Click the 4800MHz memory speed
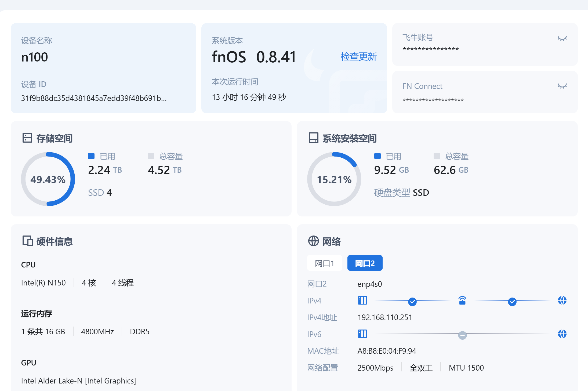588x391 pixels. [97, 332]
